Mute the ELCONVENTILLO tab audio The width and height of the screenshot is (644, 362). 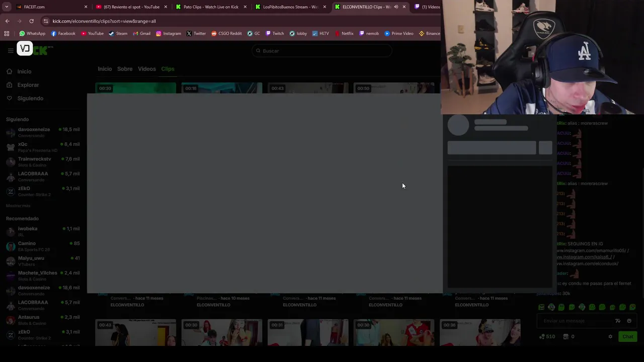pos(396,7)
